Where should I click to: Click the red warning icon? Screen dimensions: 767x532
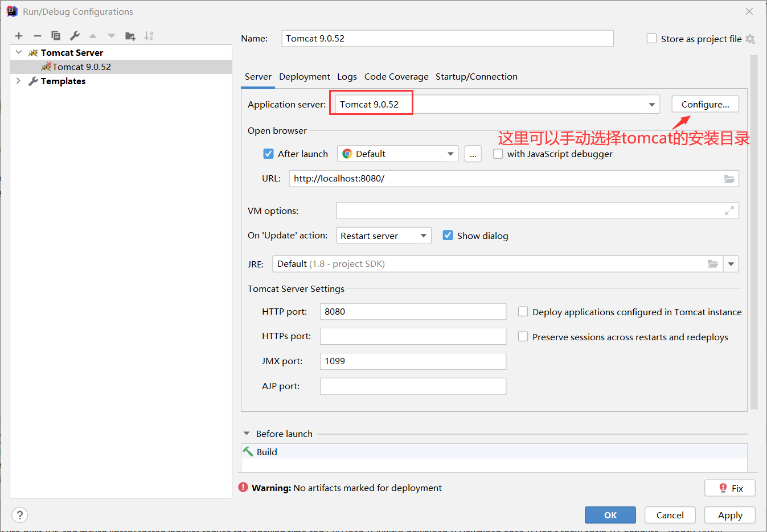(243, 488)
